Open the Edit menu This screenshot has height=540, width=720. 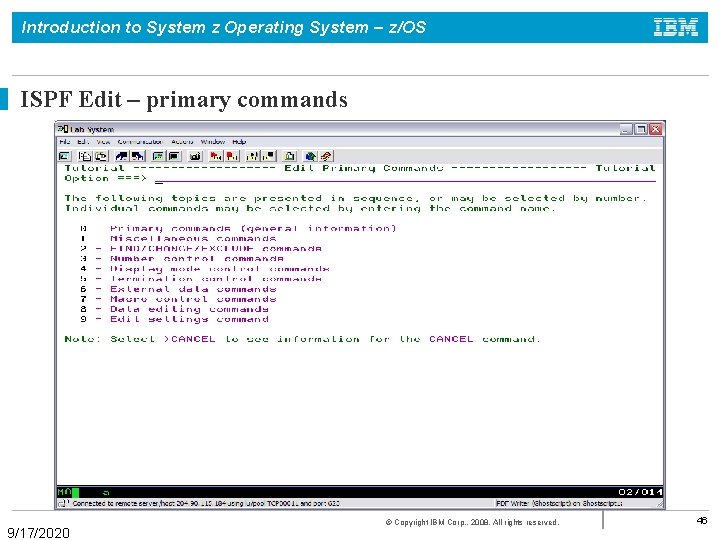83,142
